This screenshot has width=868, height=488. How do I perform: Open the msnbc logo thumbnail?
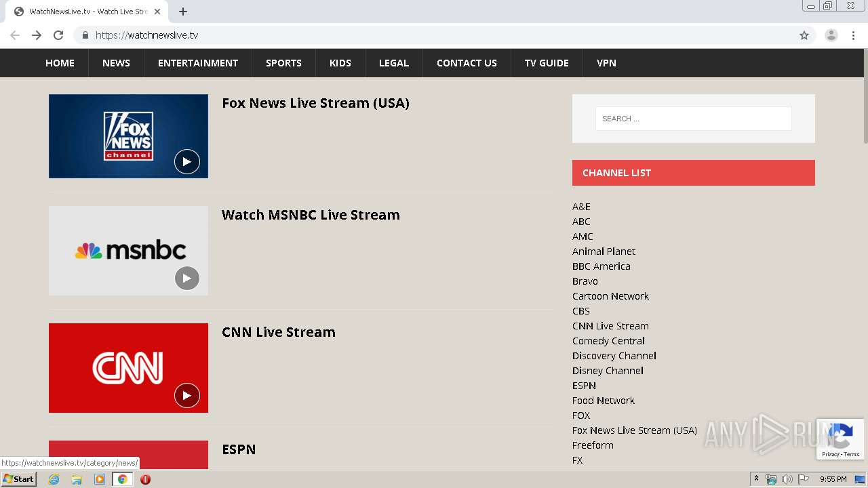pos(128,251)
